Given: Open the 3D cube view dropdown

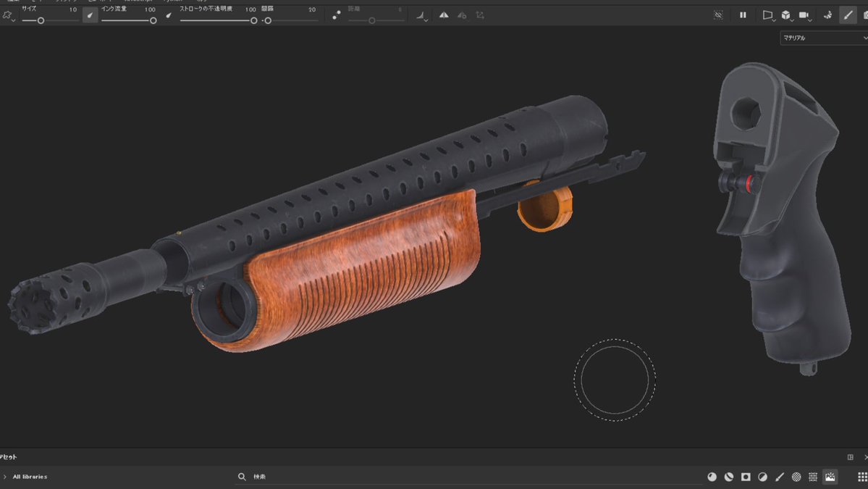Looking at the screenshot, I should [787, 15].
